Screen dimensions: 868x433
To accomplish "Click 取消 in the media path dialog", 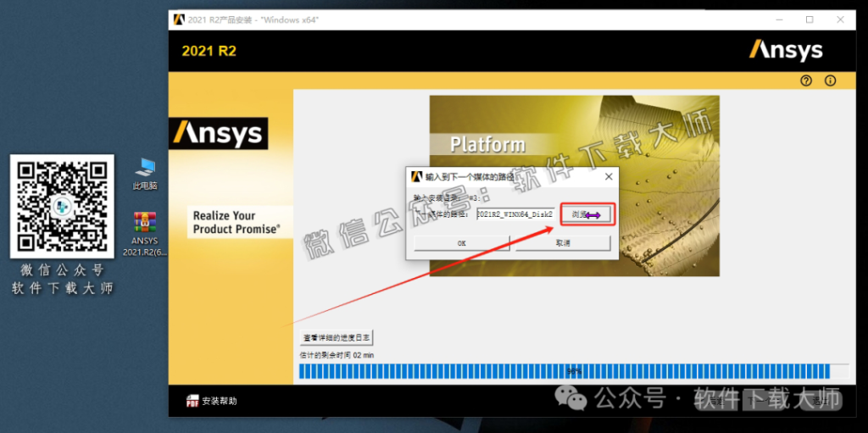I will click(563, 243).
